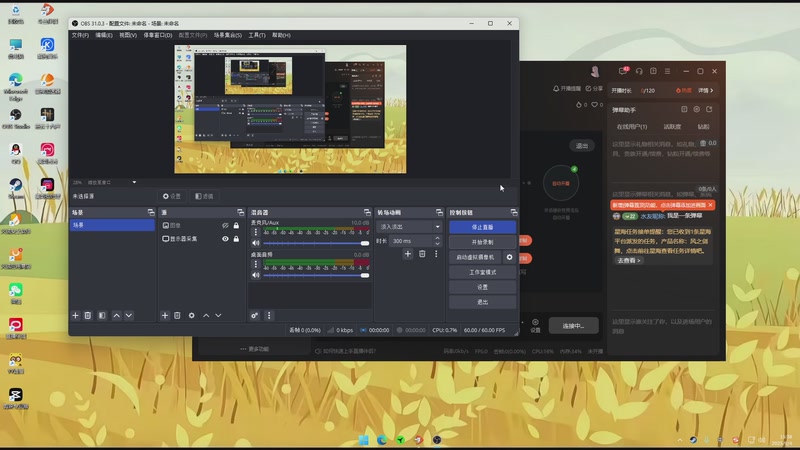Hide the 显示器采集 source
This screenshot has height=450, width=800.
coord(225,239)
